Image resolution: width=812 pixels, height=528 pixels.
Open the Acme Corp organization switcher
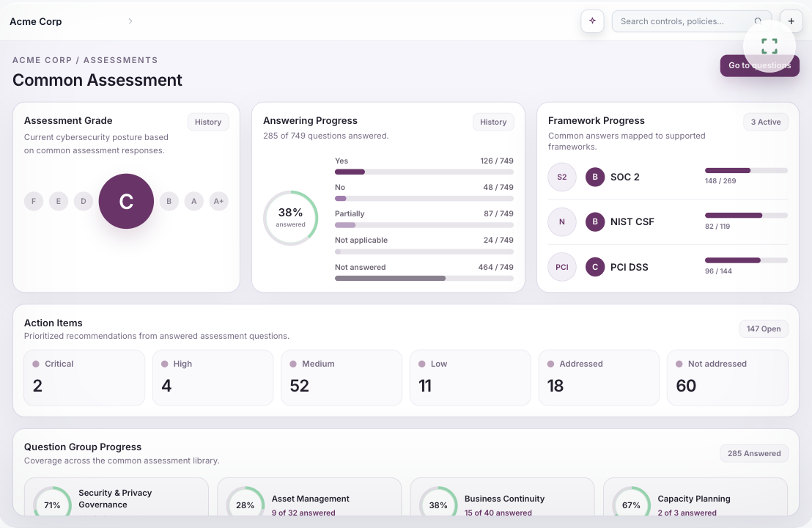(x=72, y=21)
